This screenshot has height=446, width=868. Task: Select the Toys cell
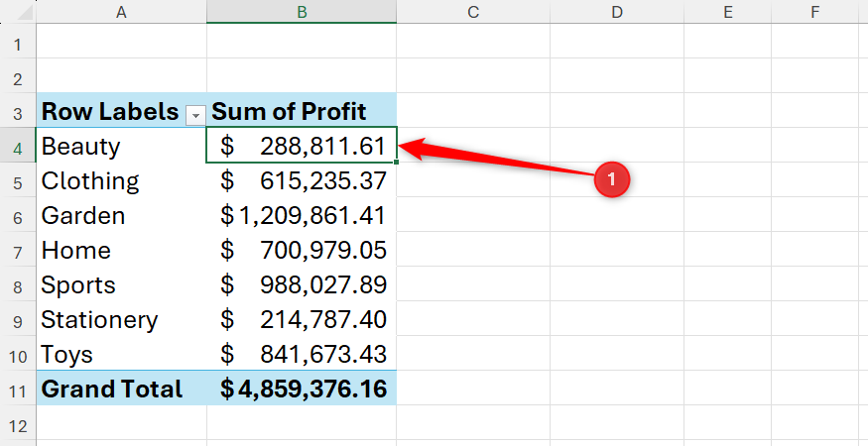pyautogui.click(x=121, y=353)
